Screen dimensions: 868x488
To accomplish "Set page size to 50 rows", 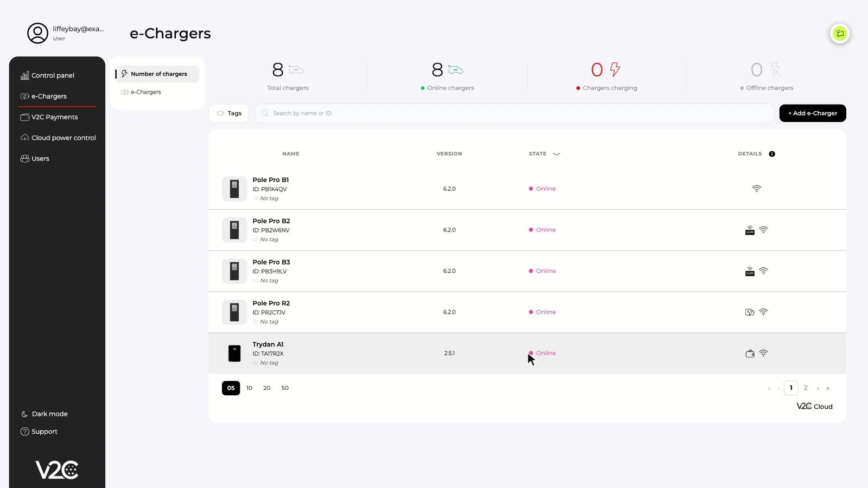I will coord(285,388).
